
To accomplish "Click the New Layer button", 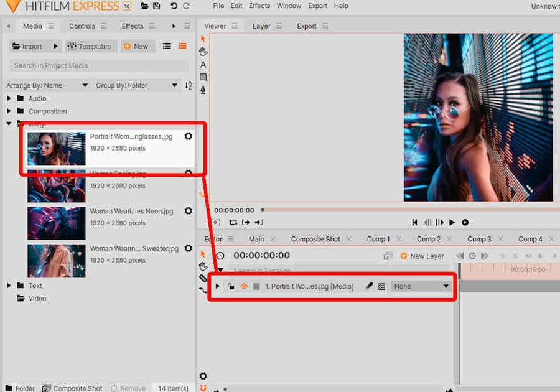I will click(x=422, y=256).
